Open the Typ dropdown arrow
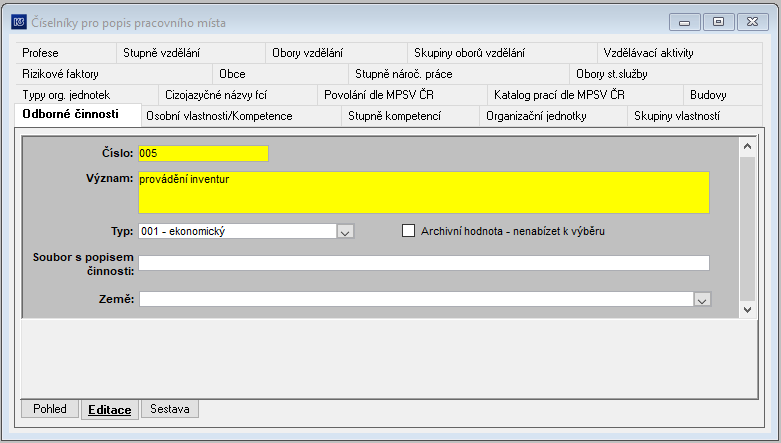Screen dimensions: 781x443 (345, 232)
